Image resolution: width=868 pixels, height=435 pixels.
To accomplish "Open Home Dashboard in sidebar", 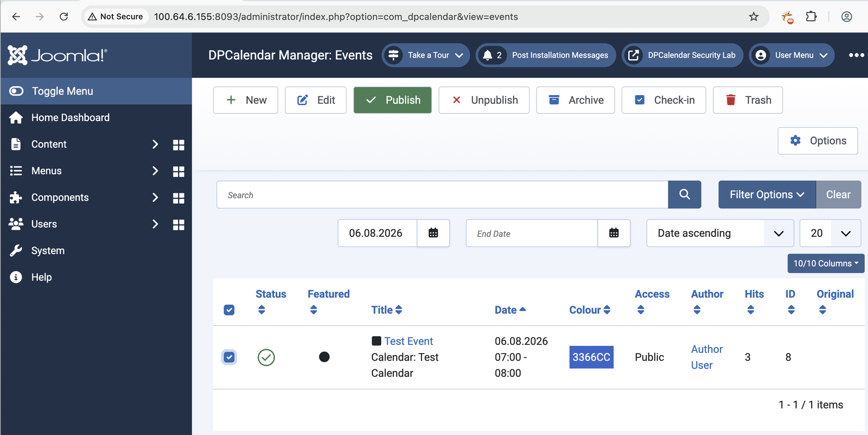I will click(71, 117).
